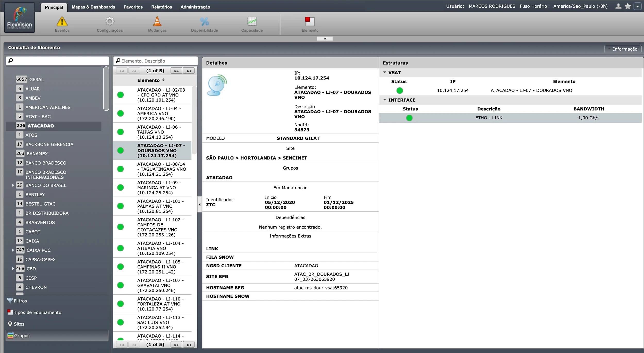Viewport: 644px width, 353px height.
Task: Go to first page in top paginator
Action: pyautogui.click(x=122, y=71)
